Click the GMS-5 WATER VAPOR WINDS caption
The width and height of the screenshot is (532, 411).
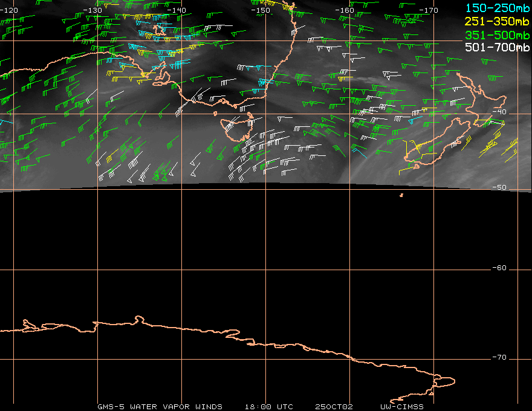coord(160,407)
